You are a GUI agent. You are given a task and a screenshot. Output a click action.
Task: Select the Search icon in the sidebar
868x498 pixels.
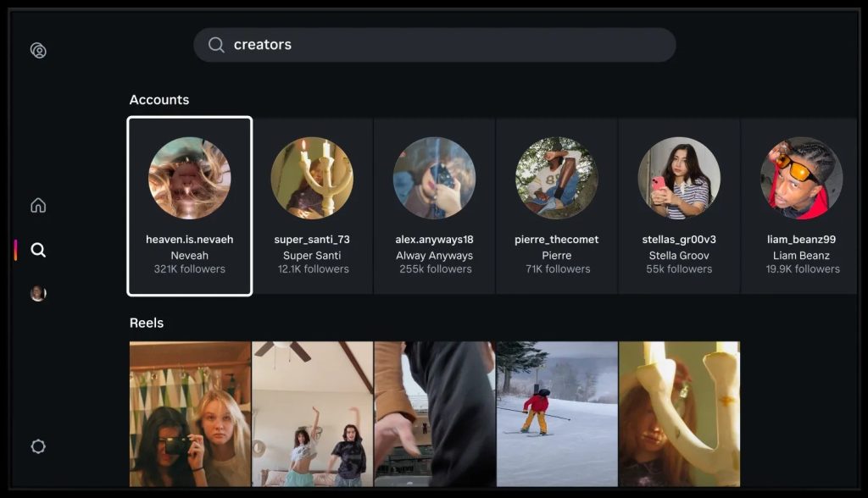pos(38,250)
